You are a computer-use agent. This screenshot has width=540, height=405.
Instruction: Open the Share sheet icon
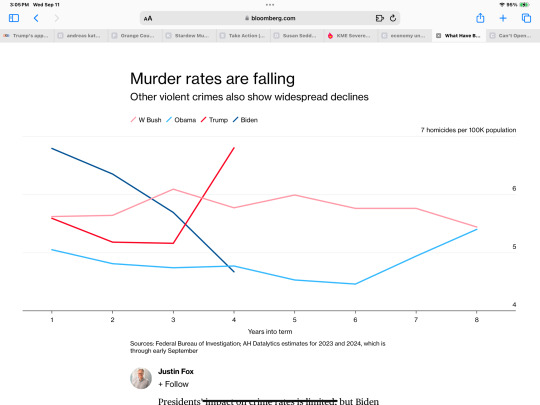480,18
